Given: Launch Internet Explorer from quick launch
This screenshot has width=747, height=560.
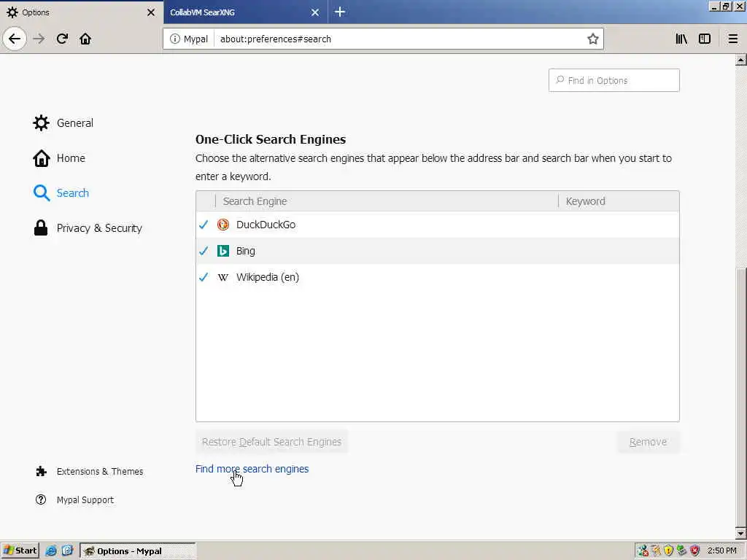Looking at the screenshot, I should click(x=50, y=551).
